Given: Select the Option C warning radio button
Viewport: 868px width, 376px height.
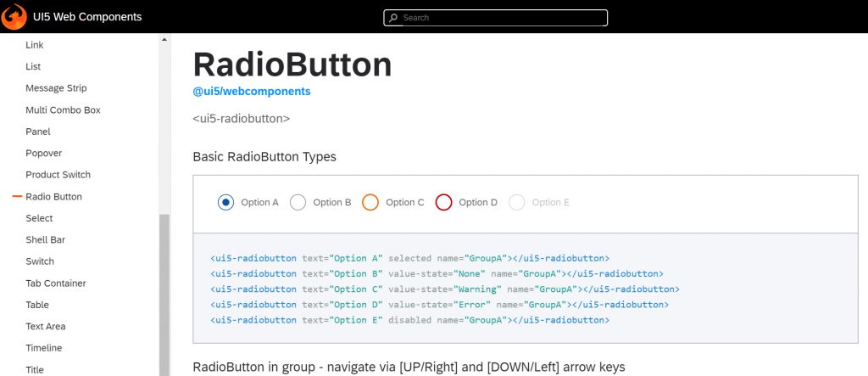Looking at the screenshot, I should point(370,202).
